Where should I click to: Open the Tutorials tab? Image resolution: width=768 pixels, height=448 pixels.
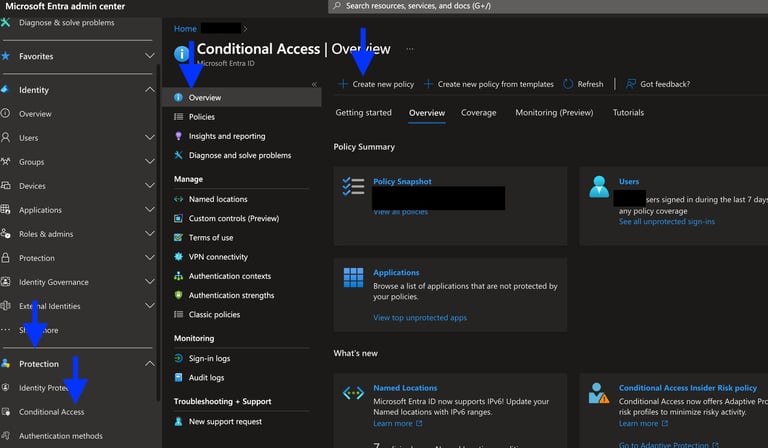(x=628, y=113)
